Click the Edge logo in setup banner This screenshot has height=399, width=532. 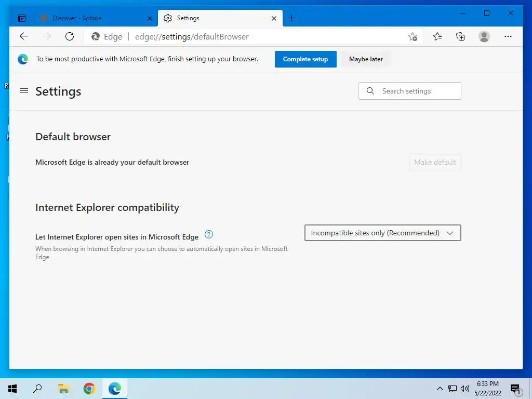[23, 59]
